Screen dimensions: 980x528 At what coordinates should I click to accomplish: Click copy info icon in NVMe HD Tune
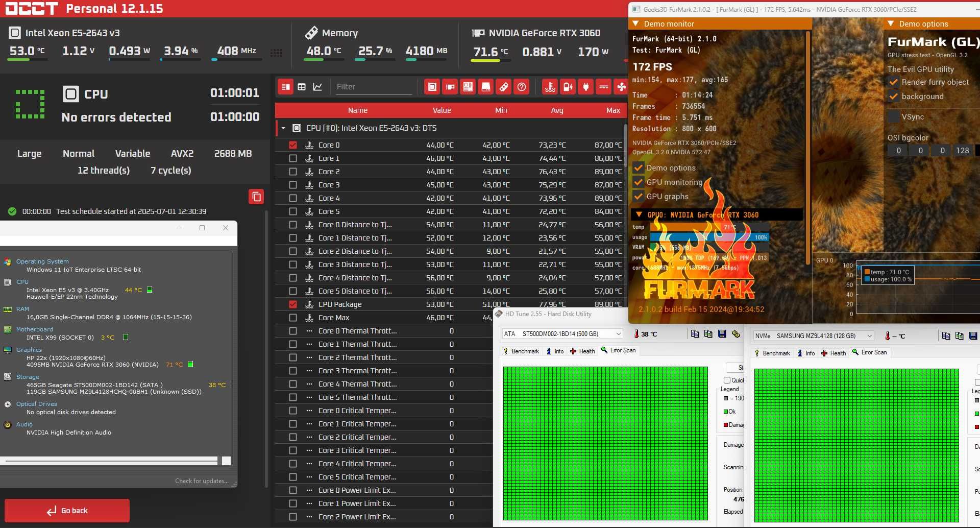point(946,336)
